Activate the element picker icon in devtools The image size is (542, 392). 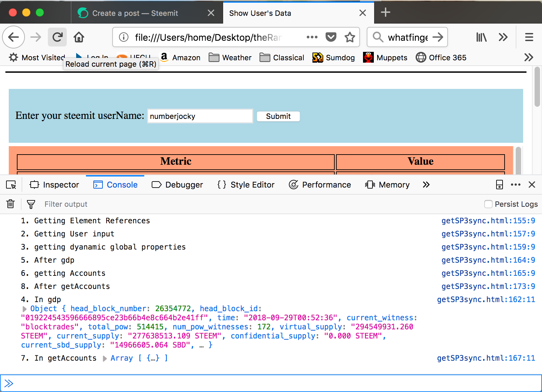click(x=11, y=185)
